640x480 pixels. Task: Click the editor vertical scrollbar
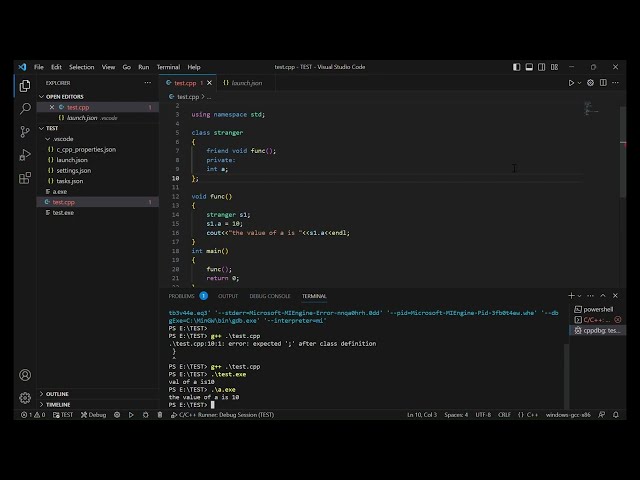pos(622,152)
